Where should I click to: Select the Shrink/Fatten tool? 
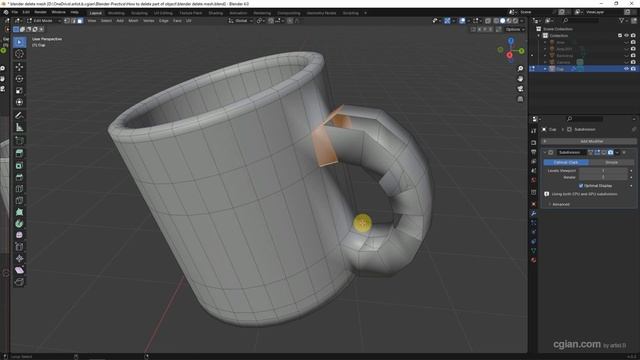[x=19, y=258]
